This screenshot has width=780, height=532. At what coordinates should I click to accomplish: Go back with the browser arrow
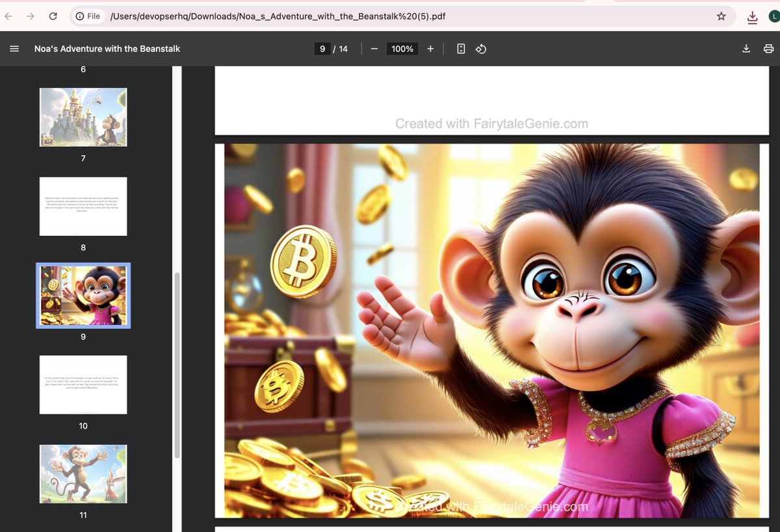9,16
